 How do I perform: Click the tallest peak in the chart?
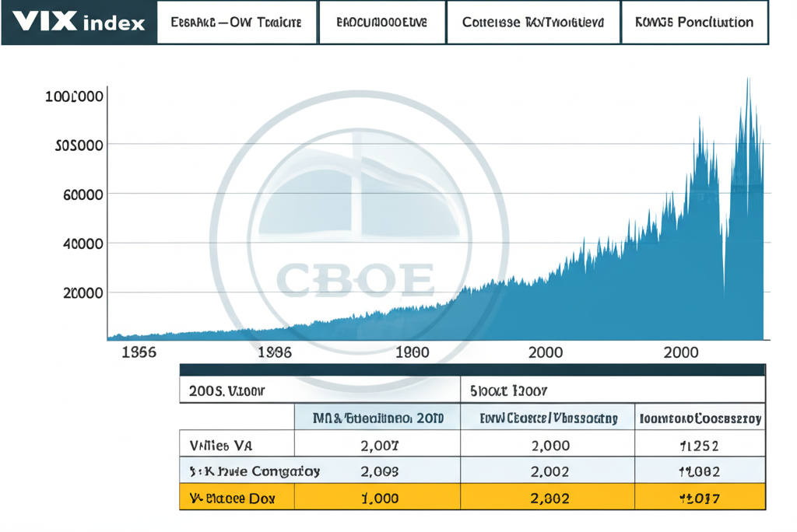[x=748, y=81]
